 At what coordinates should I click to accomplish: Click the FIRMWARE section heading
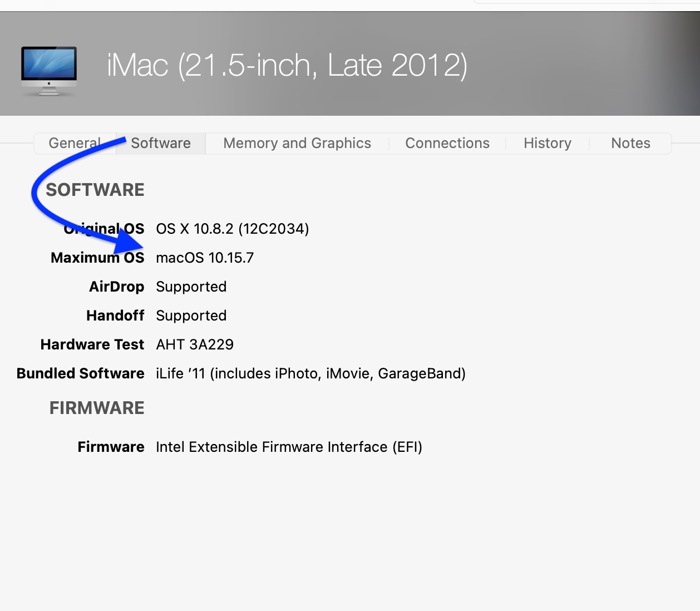pos(97,408)
